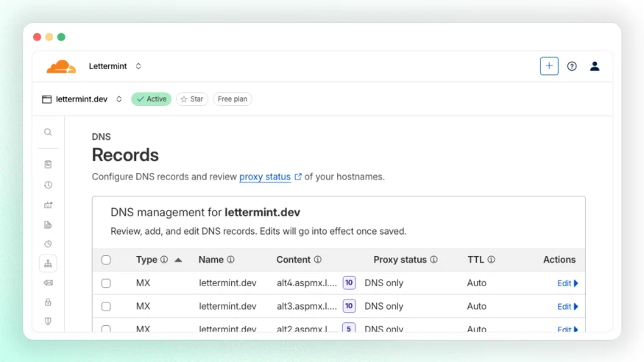Select the alt3.aspmx MX record checkbox
Screen dimensions: 644x362
pyautogui.click(x=106, y=307)
